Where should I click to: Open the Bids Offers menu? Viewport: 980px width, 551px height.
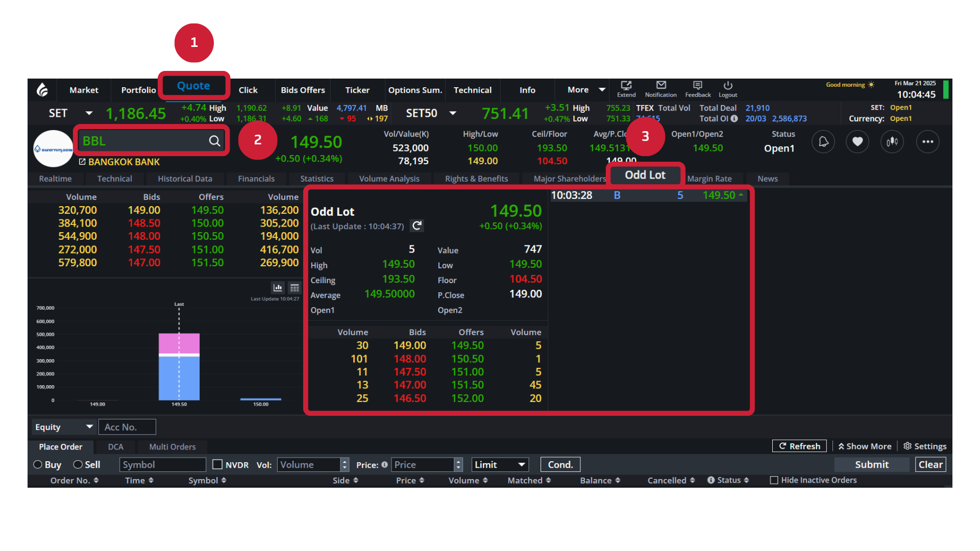[303, 90]
